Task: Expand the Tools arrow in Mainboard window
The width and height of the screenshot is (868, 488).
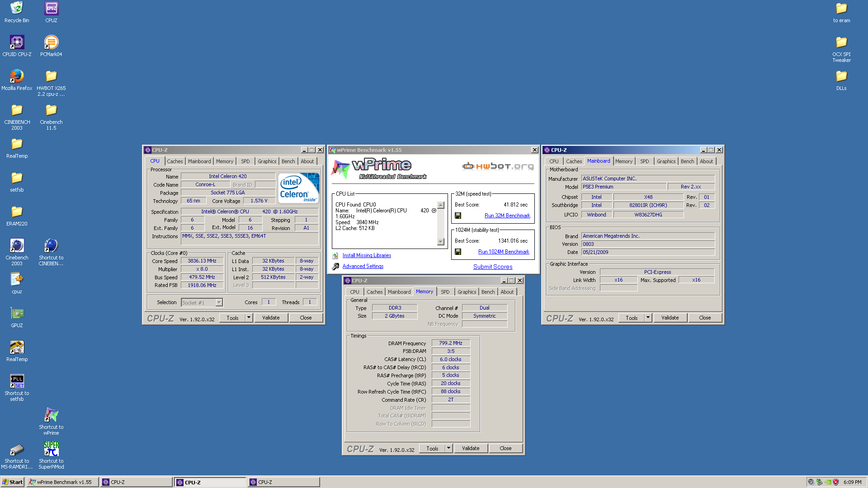Action: 648,318
